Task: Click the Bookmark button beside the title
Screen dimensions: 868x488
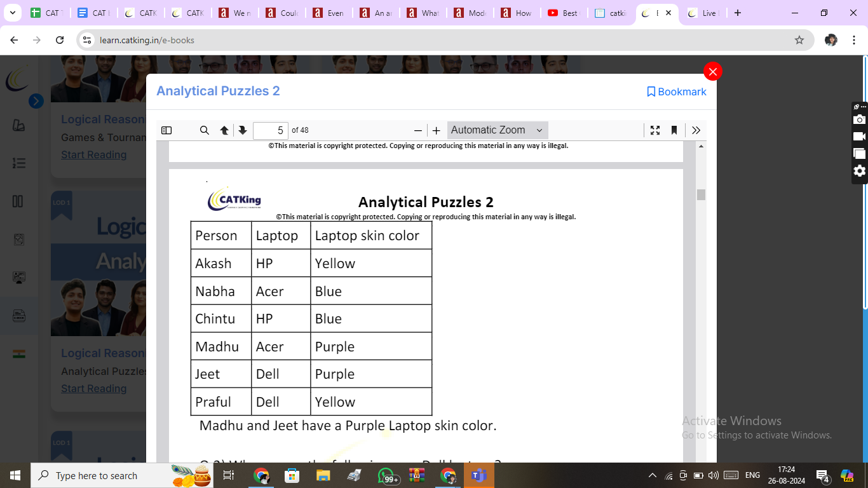Action: click(676, 91)
